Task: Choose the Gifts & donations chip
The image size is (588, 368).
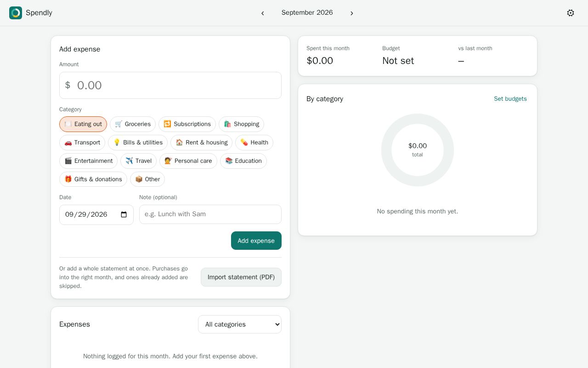Action: (93, 179)
